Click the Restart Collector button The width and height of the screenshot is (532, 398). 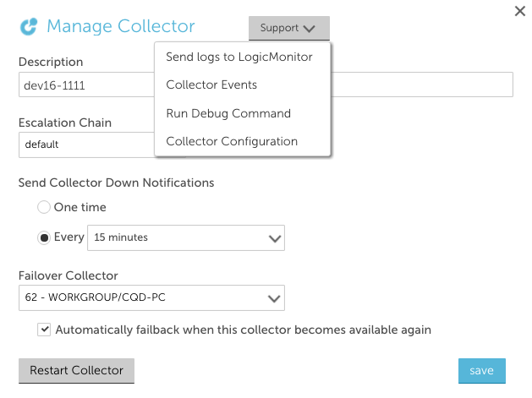tap(76, 371)
